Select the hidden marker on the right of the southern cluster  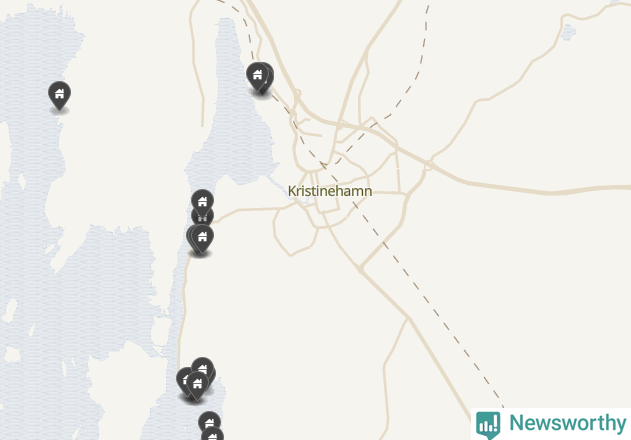coord(212,376)
